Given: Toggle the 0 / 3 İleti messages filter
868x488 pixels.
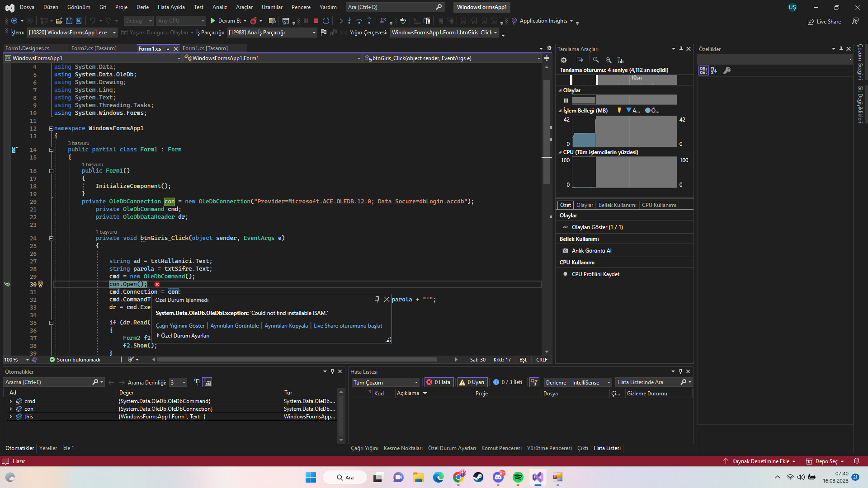Looking at the screenshot, I should pos(508,382).
